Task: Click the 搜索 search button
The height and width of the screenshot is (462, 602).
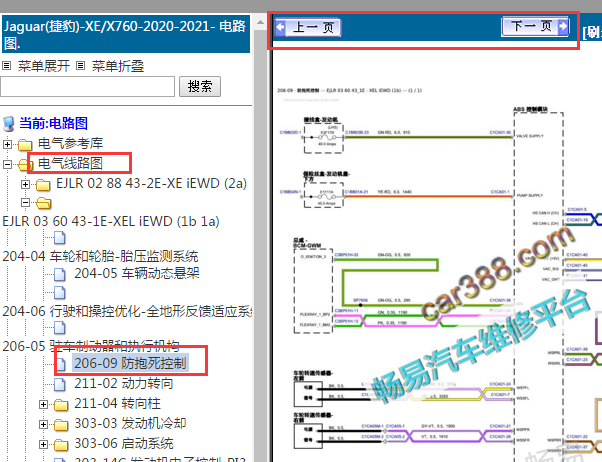Action: tap(200, 86)
